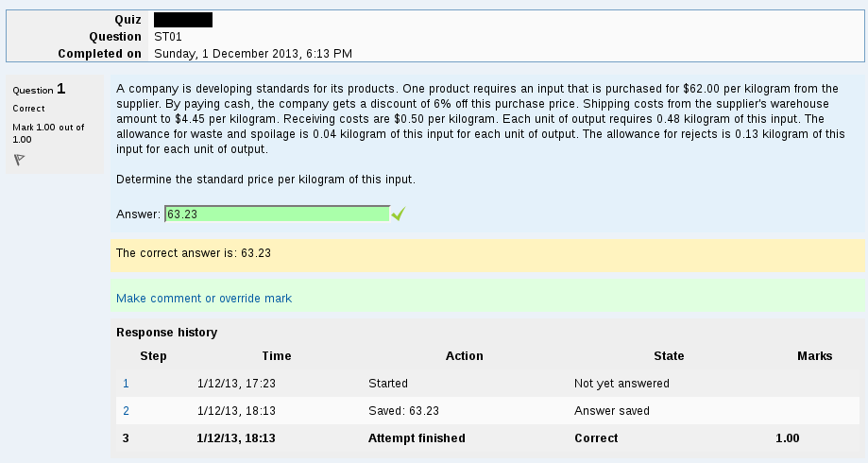Click the Action column header
868x463 pixels.
[x=465, y=356]
